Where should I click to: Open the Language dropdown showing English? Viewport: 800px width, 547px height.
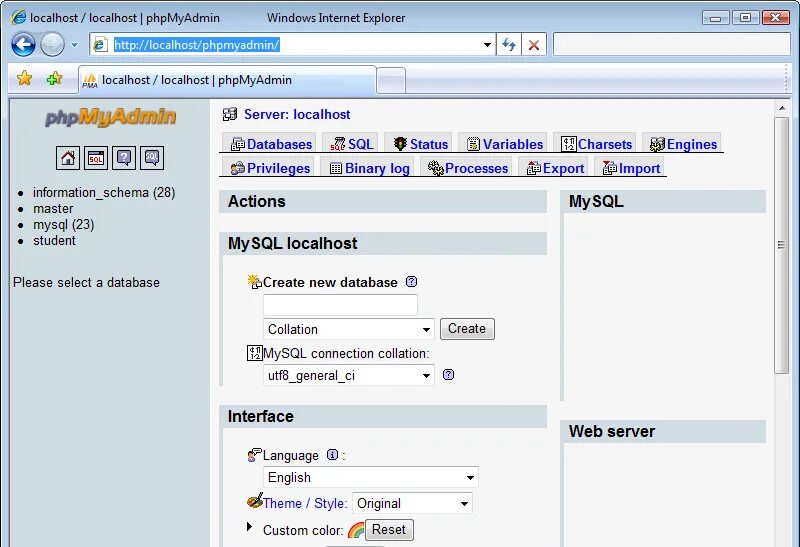coord(371,477)
